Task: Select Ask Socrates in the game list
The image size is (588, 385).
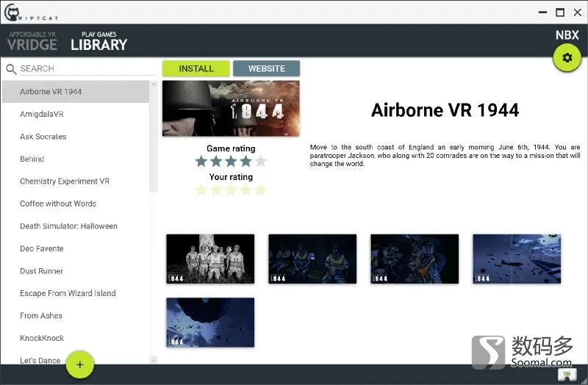Action: click(76, 137)
